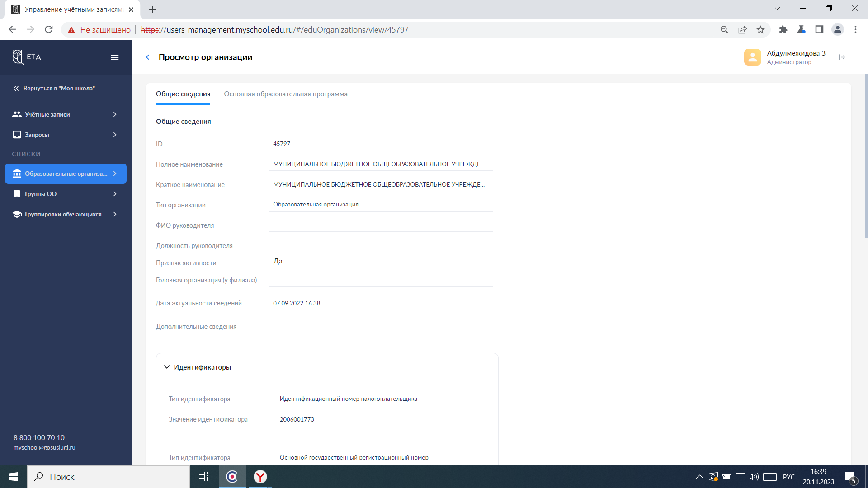The height and width of the screenshot is (488, 868).
Task: Open browser extensions puzzle icon
Action: [x=783, y=29]
